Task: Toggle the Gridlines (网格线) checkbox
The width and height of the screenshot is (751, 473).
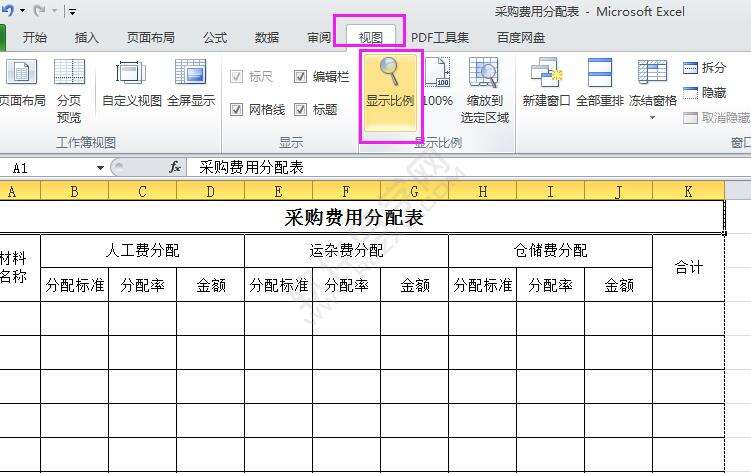Action: click(x=236, y=110)
